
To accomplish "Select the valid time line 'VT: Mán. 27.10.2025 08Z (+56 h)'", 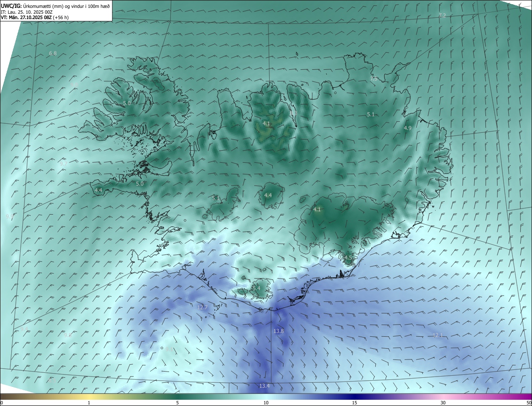I will pos(35,17).
